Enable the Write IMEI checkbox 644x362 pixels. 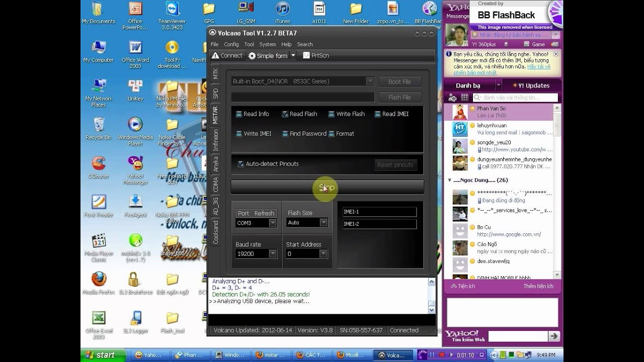point(239,134)
